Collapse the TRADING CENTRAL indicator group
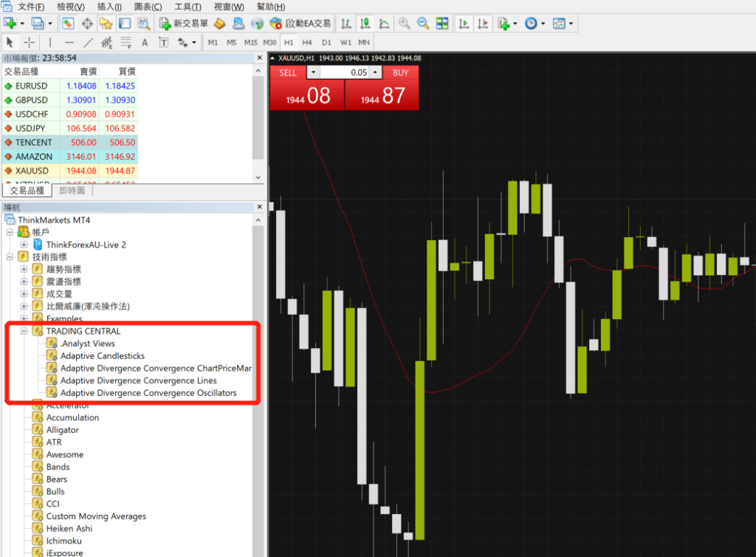This screenshot has width=756, height=557. click(25, 331)
